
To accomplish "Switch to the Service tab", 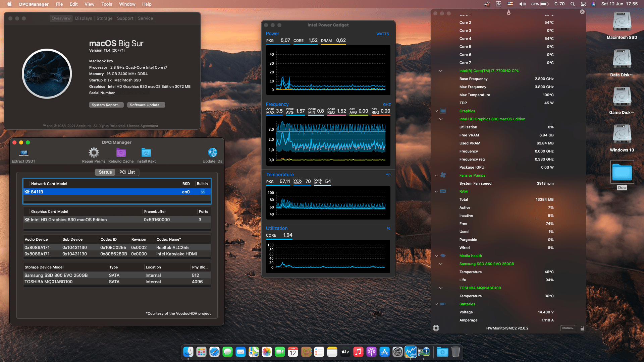I will (x=145, y=18).
